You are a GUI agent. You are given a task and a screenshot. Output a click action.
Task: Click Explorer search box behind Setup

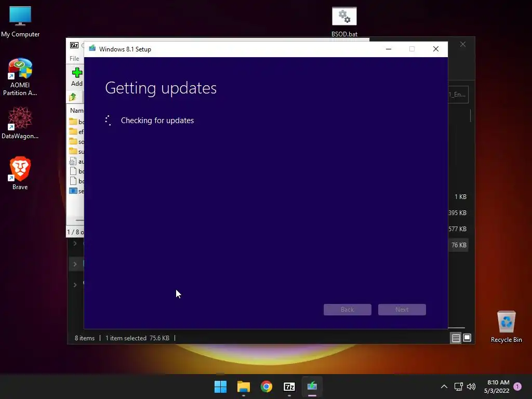[x=458, y=95]
